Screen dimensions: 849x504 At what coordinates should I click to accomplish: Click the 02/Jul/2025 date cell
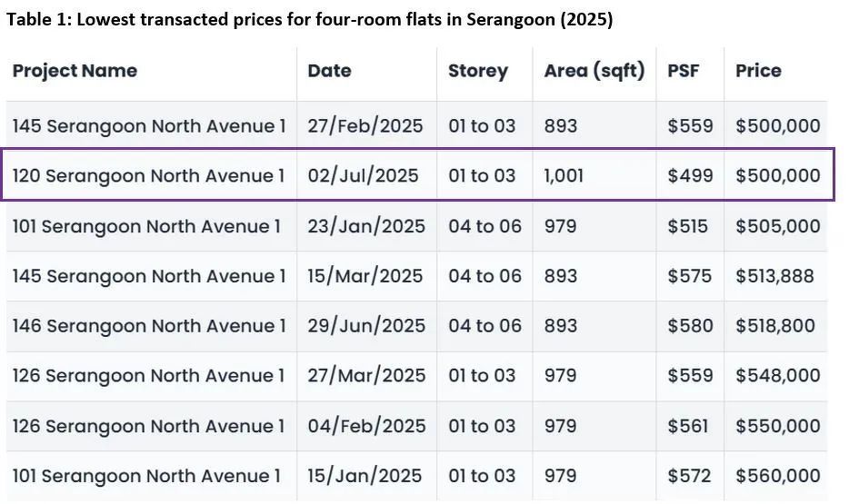tap(363, 175)
